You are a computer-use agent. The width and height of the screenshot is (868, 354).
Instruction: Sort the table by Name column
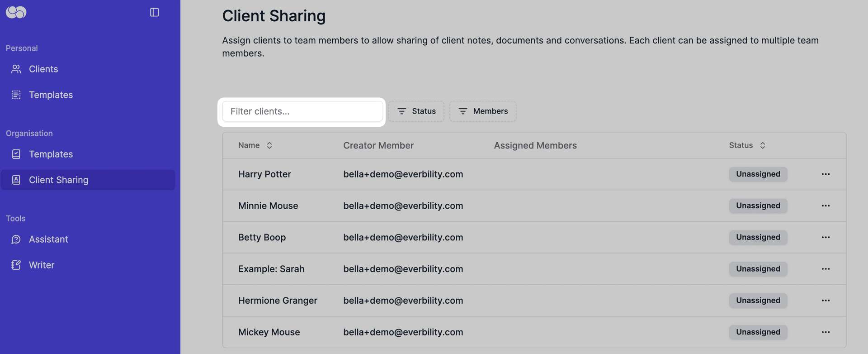coord(255,145)
